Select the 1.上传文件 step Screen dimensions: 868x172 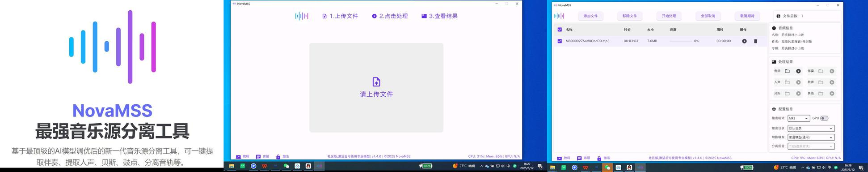pyautogui.click(x=340, y=16)
